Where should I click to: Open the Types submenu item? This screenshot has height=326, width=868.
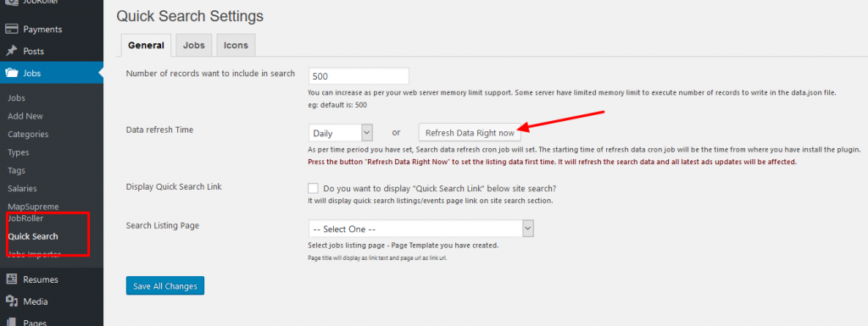click(x=19, y=152)
